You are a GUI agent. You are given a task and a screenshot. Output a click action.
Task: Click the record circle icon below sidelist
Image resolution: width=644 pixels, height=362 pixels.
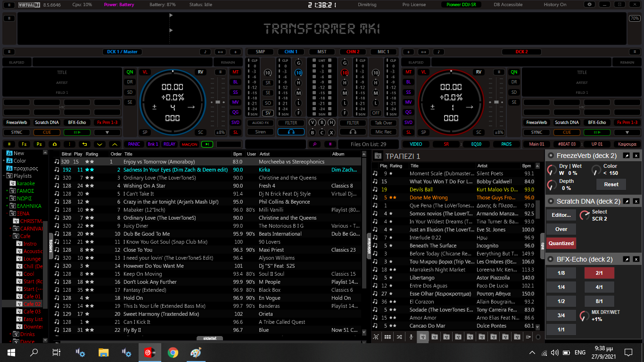538,337
